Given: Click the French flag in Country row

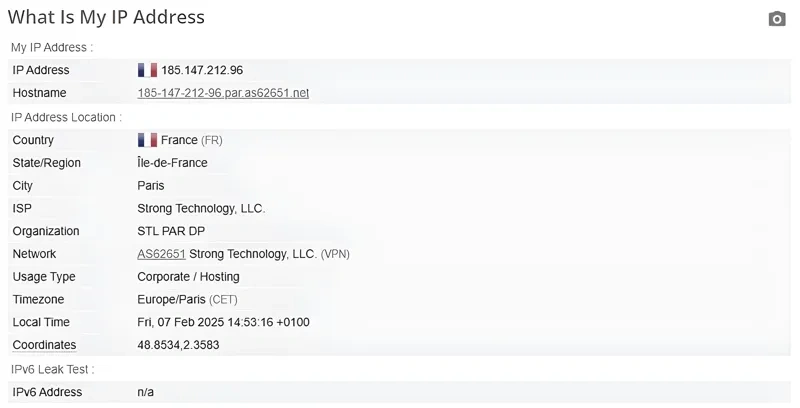Looking at the screenshot, I should pyautogui.click(x=147, y=140).
